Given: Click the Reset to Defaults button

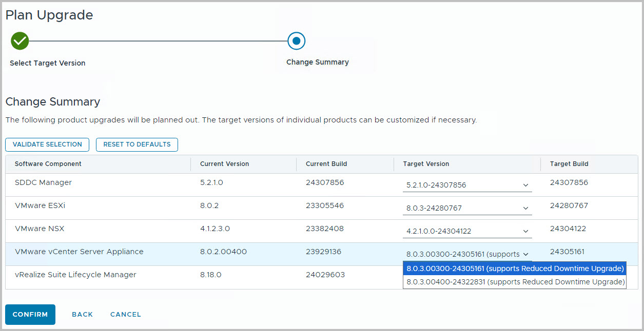Looking at the screenshot, I should (137, 144).
